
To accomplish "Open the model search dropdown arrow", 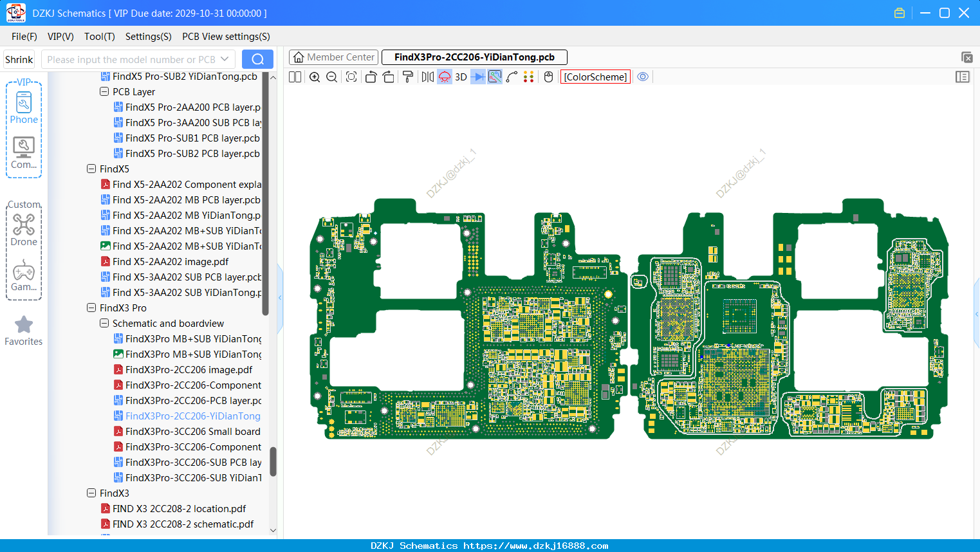I will click(x=225, y=59).
